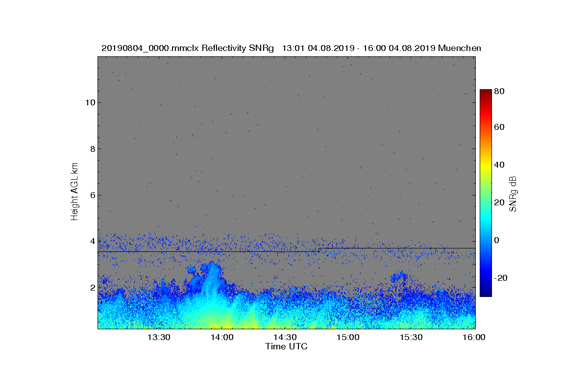Viewport: 588px width, 392px height.
Task: Click the 13:30 time axis label
Action: pos(159,337)
